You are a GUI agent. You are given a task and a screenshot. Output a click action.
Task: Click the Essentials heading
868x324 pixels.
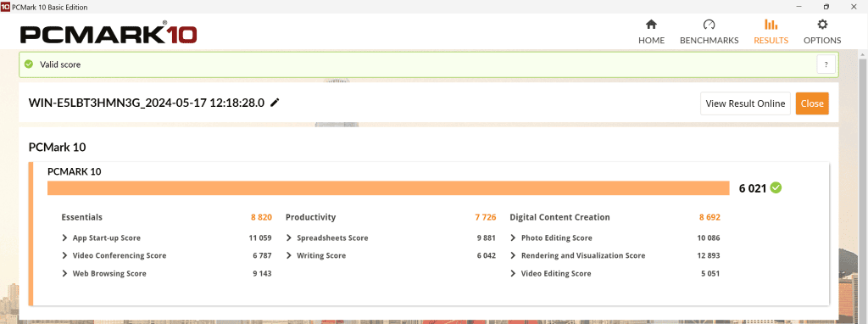tap(82, 217)
